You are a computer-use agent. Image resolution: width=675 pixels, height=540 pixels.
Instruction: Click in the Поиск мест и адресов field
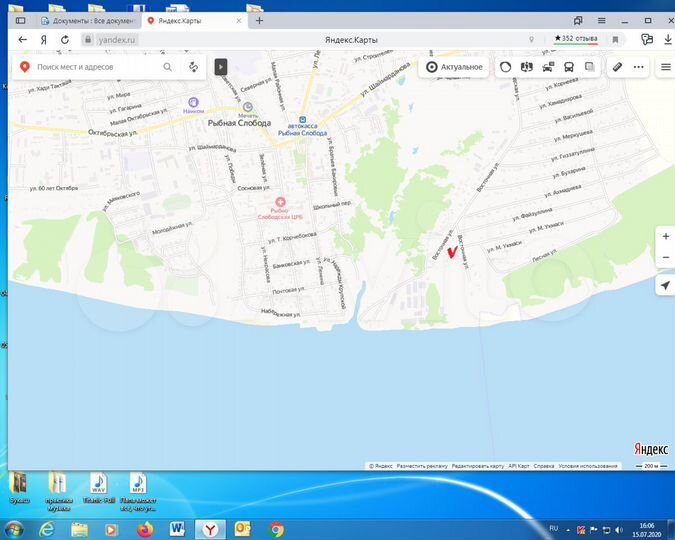(97, 67)
